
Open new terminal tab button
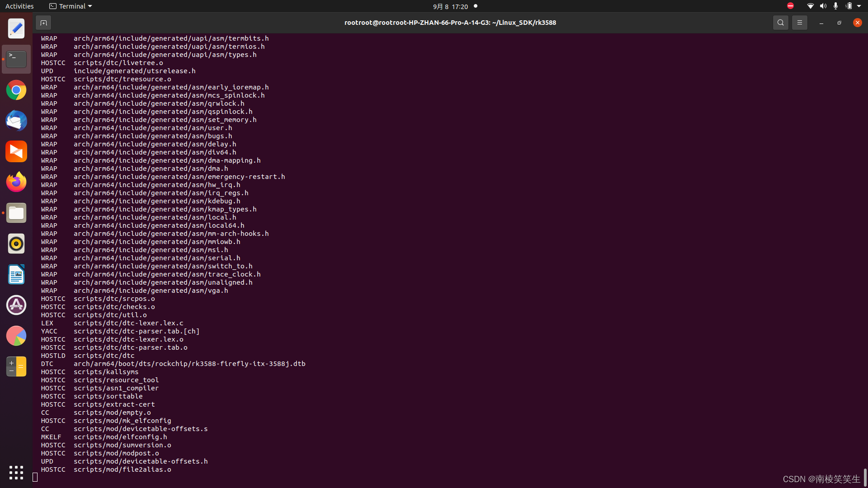click(43, 23)
